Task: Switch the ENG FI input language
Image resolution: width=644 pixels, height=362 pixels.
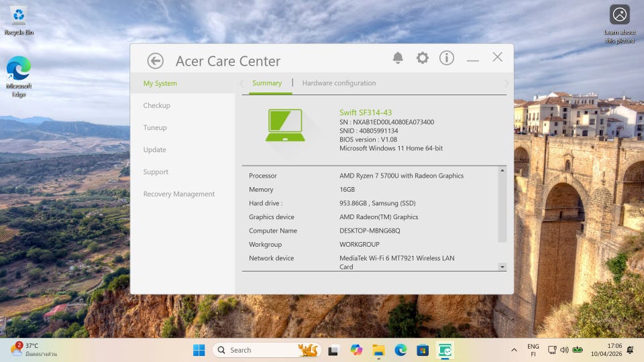Action: (x=533, y=350)
